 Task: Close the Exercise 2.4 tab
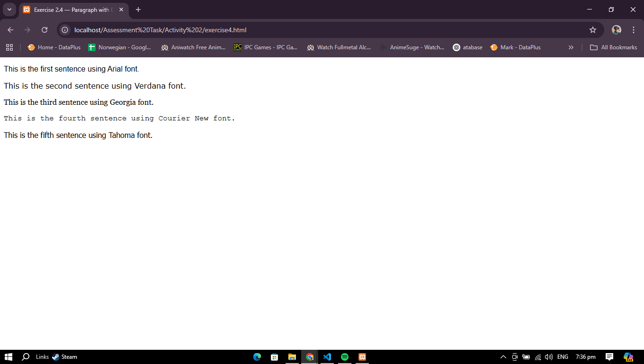click(x=121, y=10)
